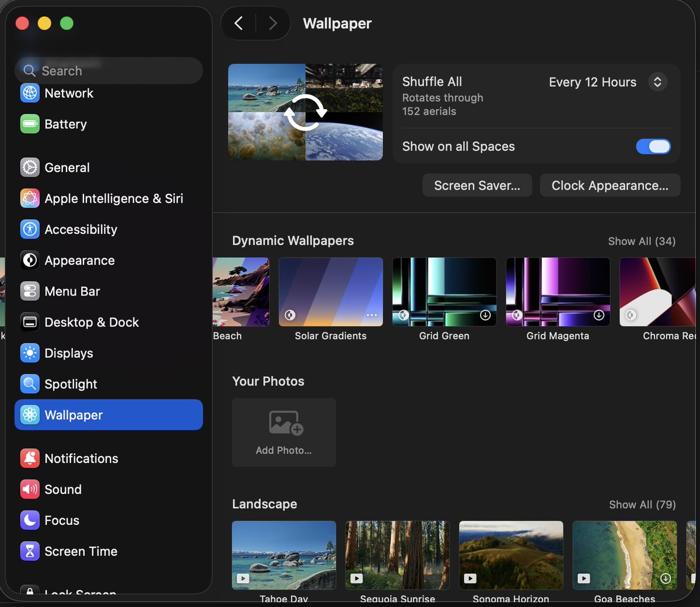Open the Screen Saver... button
The height and width of the screenshot is (607, 700).
pos(477,185)
